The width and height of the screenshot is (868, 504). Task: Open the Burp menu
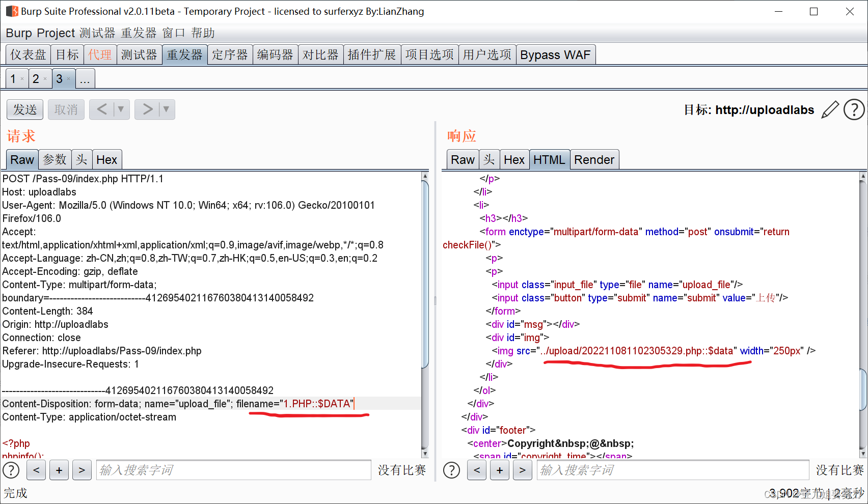pyautogui.click(x=19, y=33)
